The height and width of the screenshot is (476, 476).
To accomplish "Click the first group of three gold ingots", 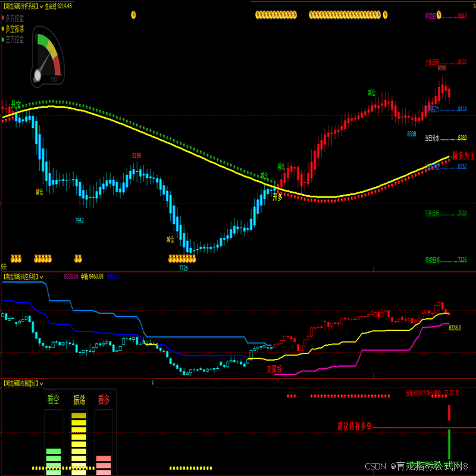I will pyautogui.click(x=16, y=259).
